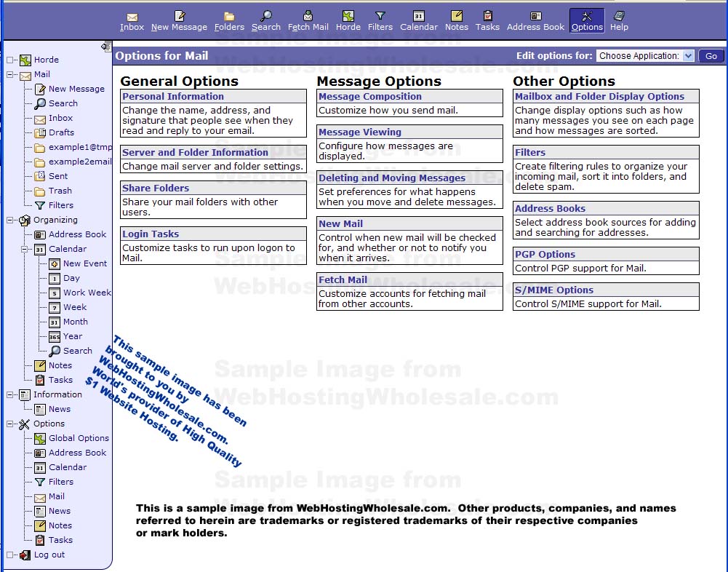Click New Message under Mail in the sidebar
Viewport: 728px width, 572px height.
(x=76, y=89)
